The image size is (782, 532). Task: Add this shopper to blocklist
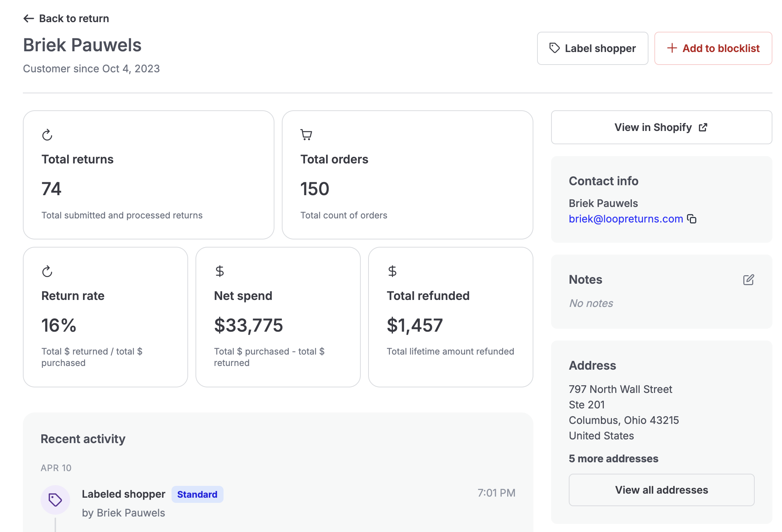[x=713, y=48]
